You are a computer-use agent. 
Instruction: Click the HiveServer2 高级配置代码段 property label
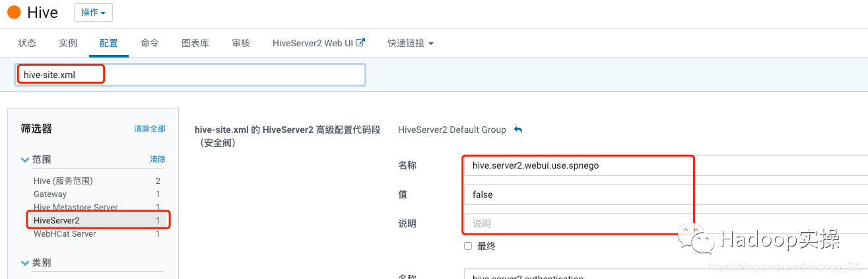287,136
